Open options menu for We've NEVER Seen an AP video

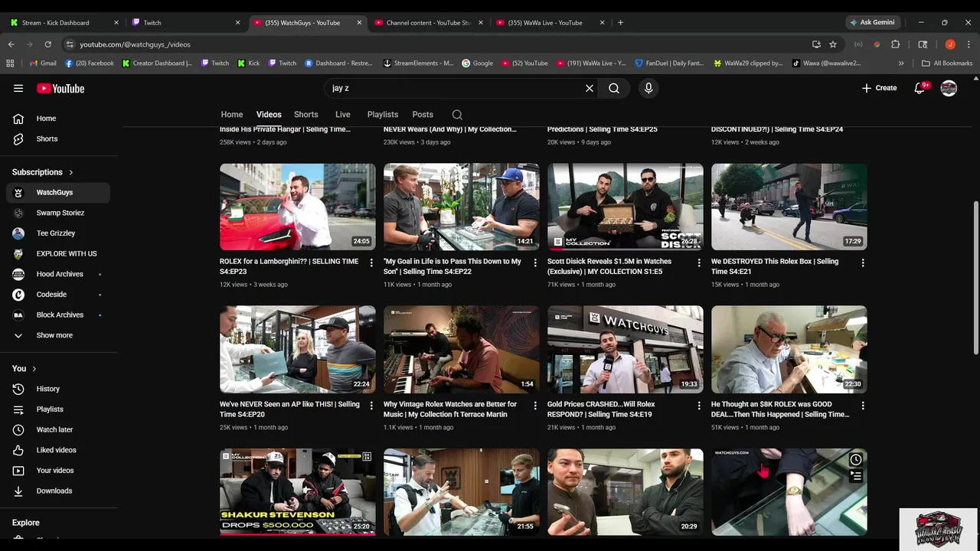point(371,406)
